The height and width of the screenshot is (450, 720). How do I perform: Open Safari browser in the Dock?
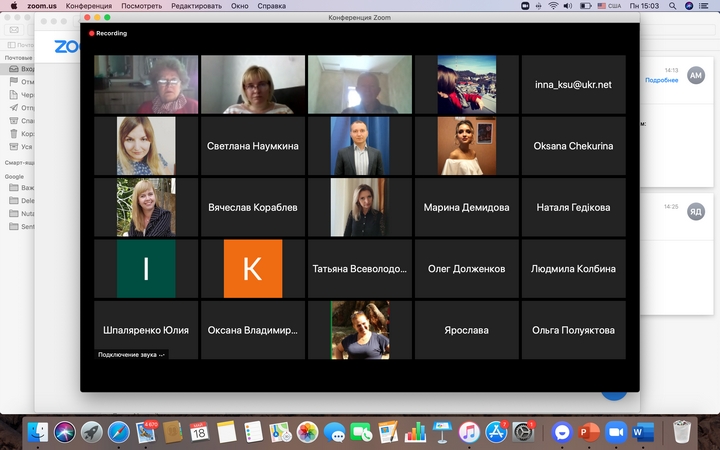[x=118, y=432]
